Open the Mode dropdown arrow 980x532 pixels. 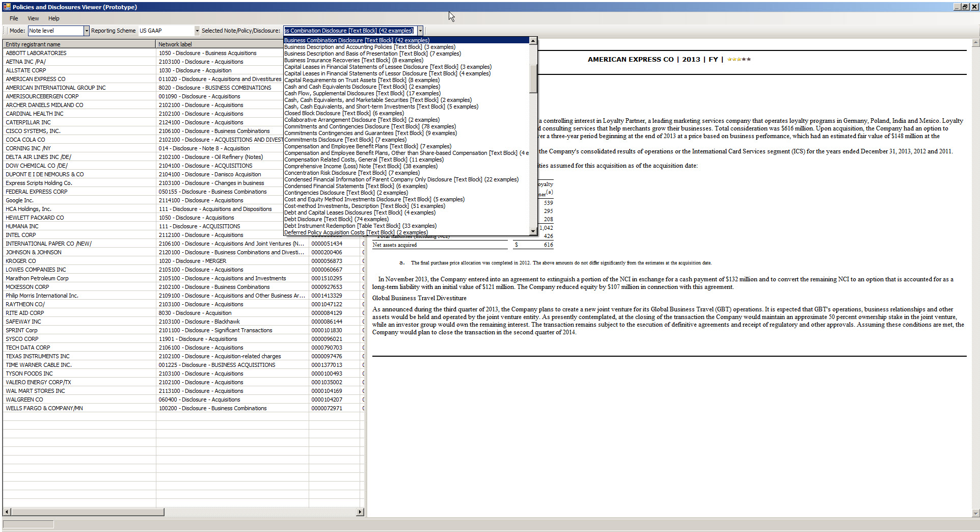87,31
